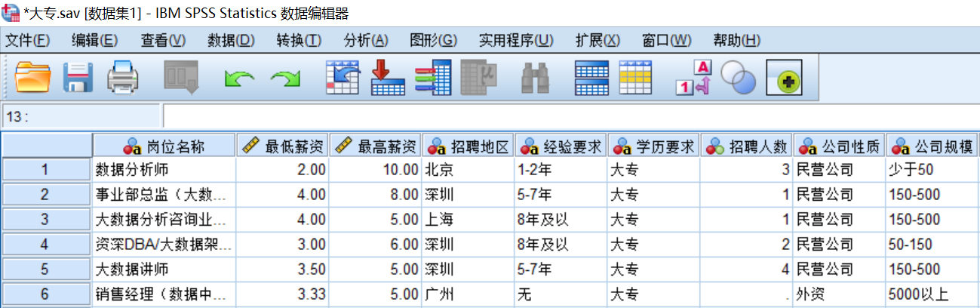980x308 pixels.
Task: Open the 文件(F) menu
Action: pyautogui.click(x=27, y=40)
